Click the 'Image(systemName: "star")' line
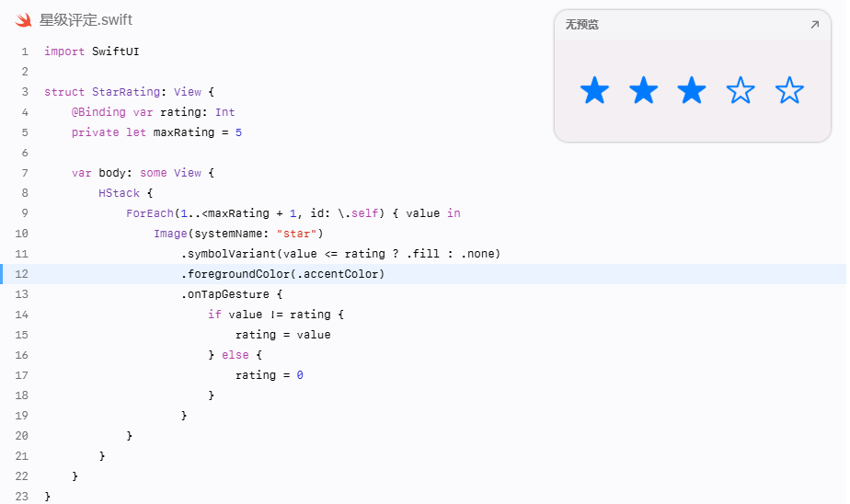This screenshot has height=504, width=850. (x=238, y=234)
